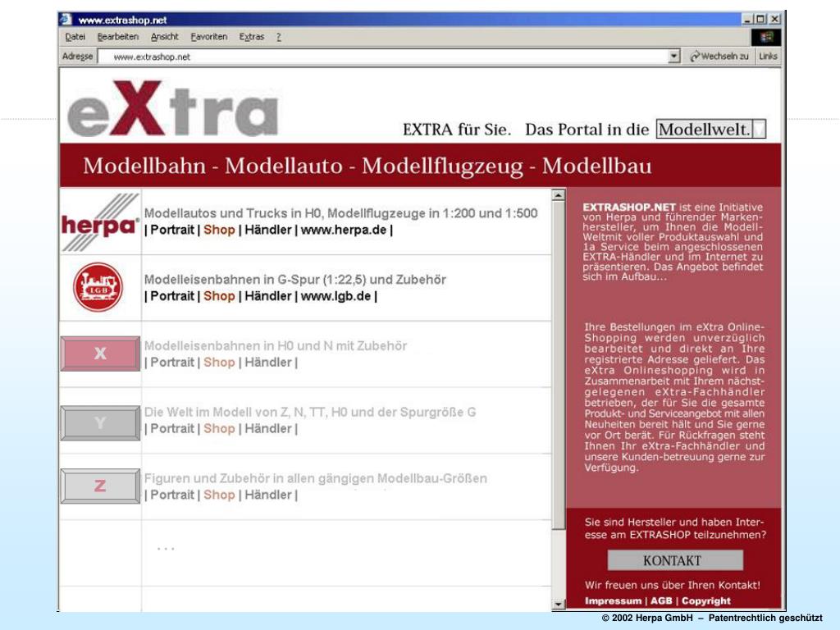Viewport: 840px width, 630px height.
Task: Open the ? help menu
Action: [279, 37]
